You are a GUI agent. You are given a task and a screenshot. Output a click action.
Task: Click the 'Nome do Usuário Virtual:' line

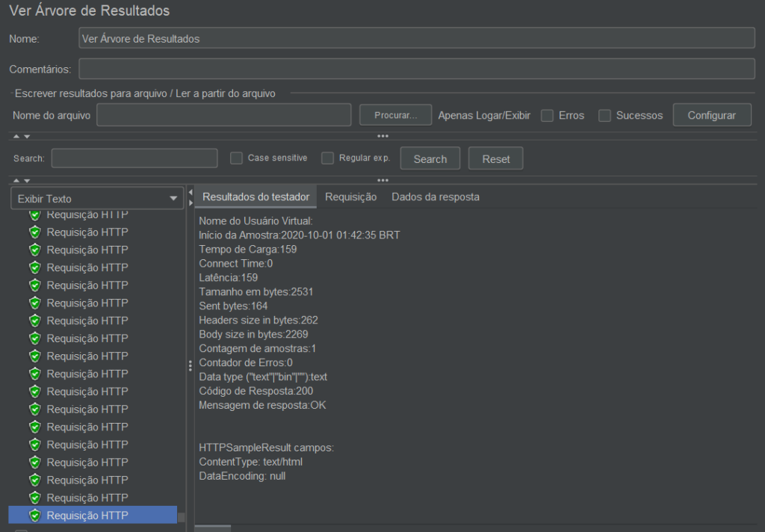click(x=255, y=221)
